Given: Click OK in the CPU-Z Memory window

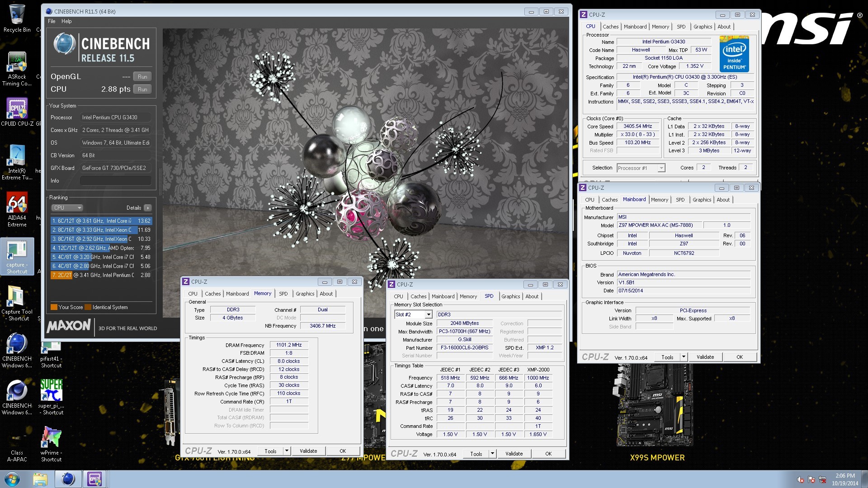Looking at the screenshot, I should click(343, 451).
